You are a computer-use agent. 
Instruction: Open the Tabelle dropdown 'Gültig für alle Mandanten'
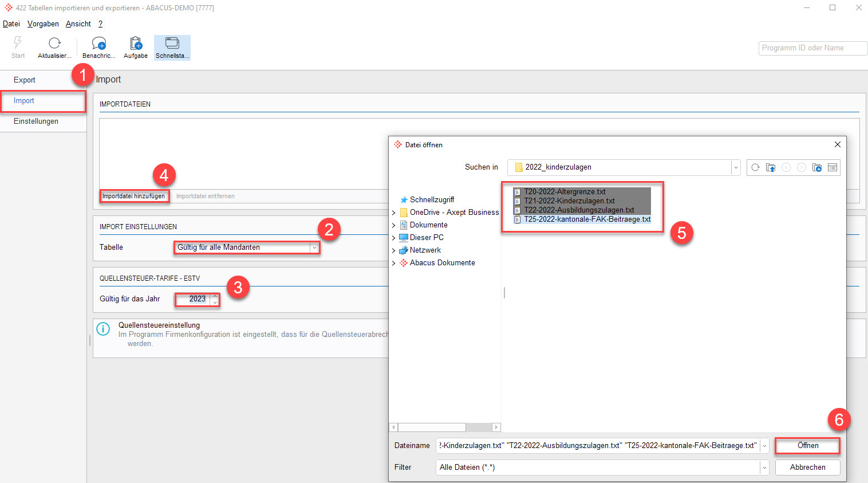314,248
